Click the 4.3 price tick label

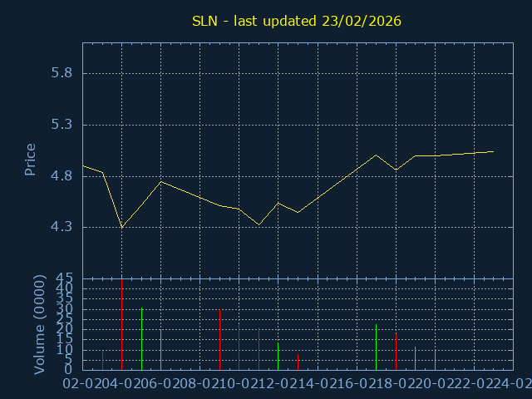click(62, 227)
